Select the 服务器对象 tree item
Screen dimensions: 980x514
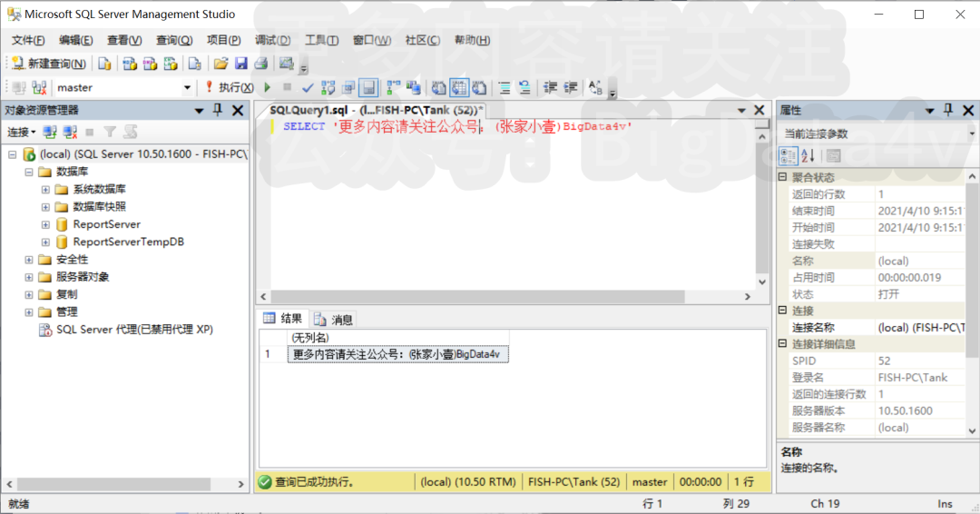click(83, 276)
